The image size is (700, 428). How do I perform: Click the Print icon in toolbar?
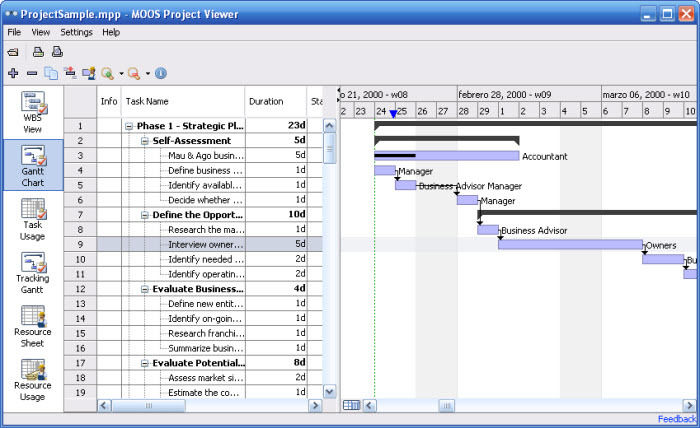pos(38,52)
